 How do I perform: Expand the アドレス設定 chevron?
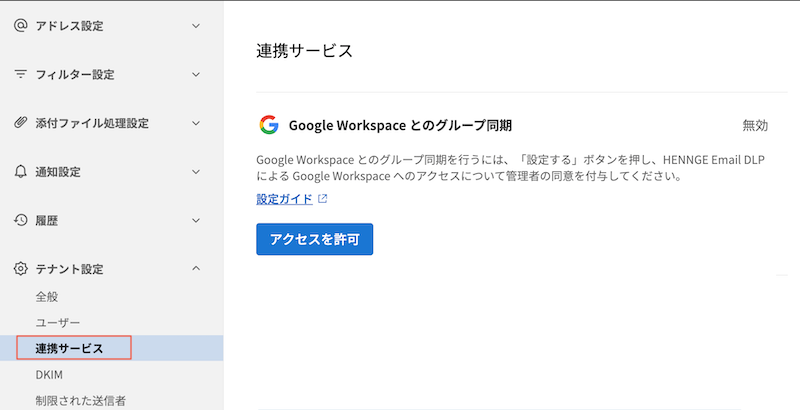pyautogui.click(x=196, y=25)
